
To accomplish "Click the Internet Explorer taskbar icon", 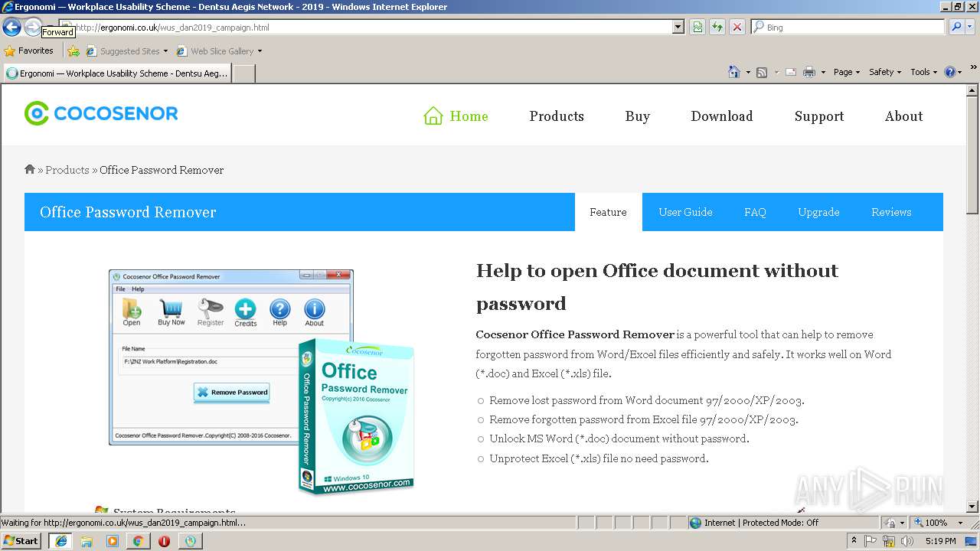I will [x=60, y=540].
